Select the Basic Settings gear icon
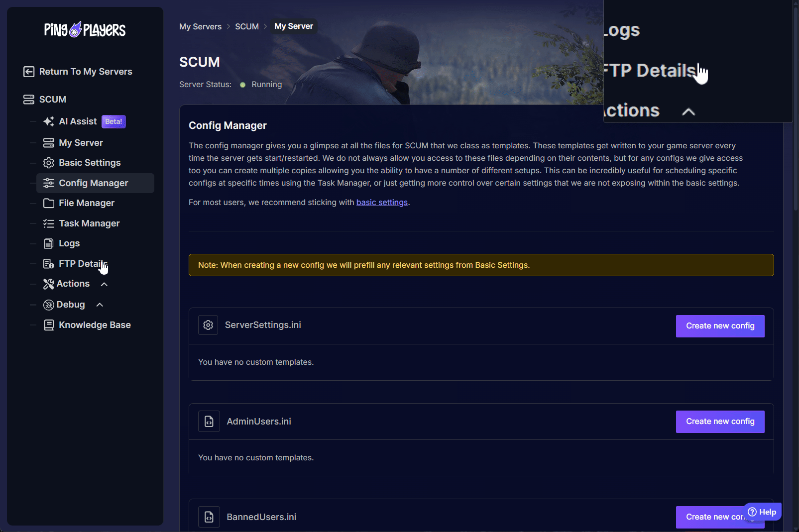Image resolution: width=799 pixels, height=532 pixels. (x=49, y=163)
